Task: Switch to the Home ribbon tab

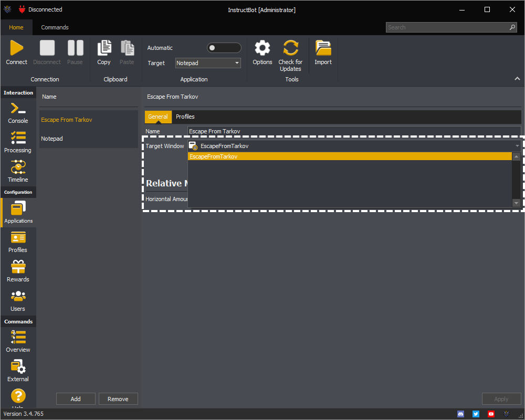Action: (16, 27)
